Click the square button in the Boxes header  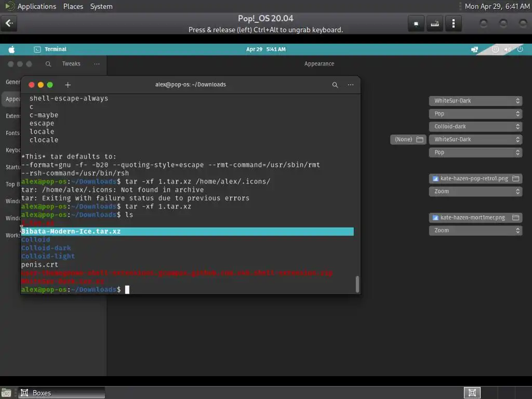coord(416,23)
